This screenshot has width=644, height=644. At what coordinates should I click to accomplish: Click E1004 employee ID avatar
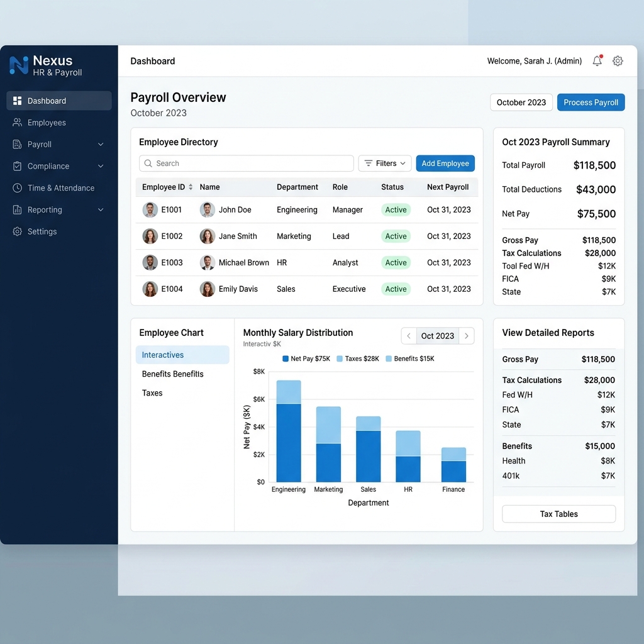(x=150, y=289)
